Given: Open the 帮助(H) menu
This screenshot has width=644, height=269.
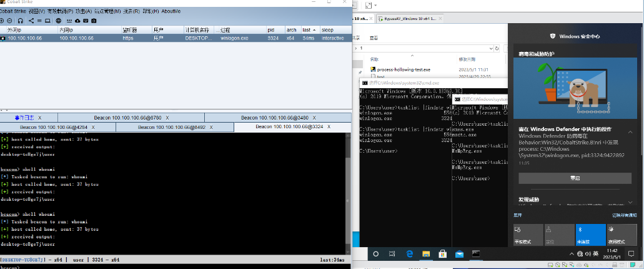Looking at the screenshot, I should (151, 11).
